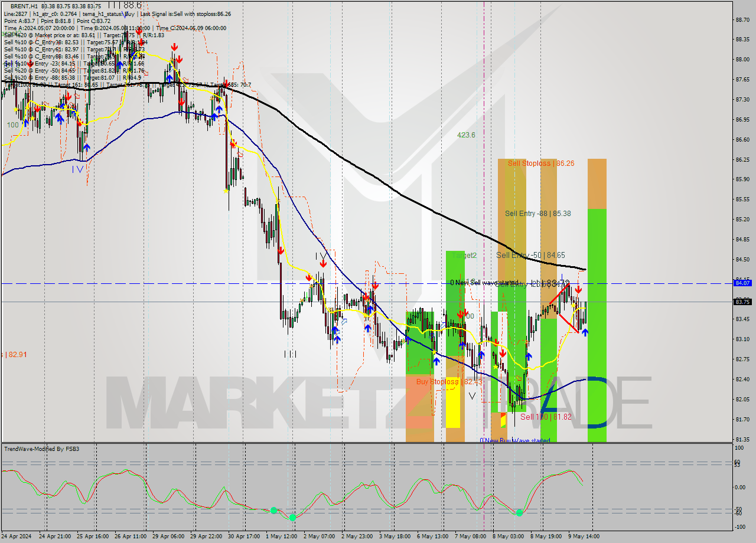Select the 'Sell Stoploss | 86.26' label
Viewport: 756px width, 543px height.
pos(541,163)
